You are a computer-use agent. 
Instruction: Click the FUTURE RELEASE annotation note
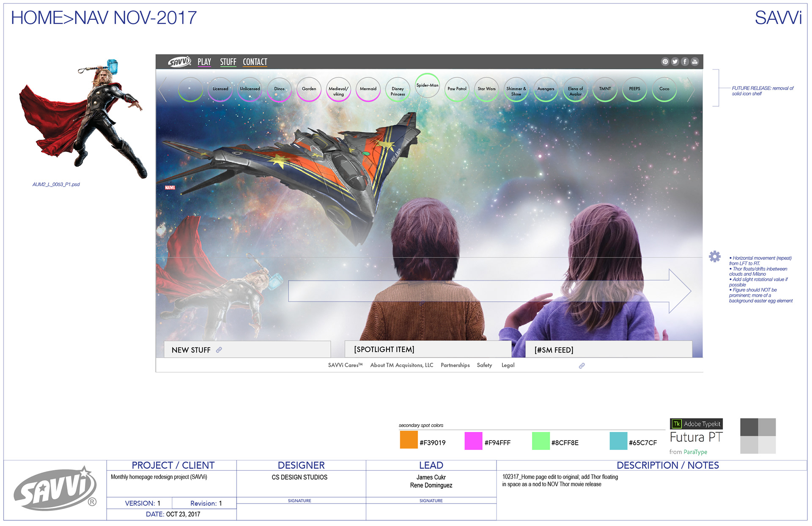point(763,91)
